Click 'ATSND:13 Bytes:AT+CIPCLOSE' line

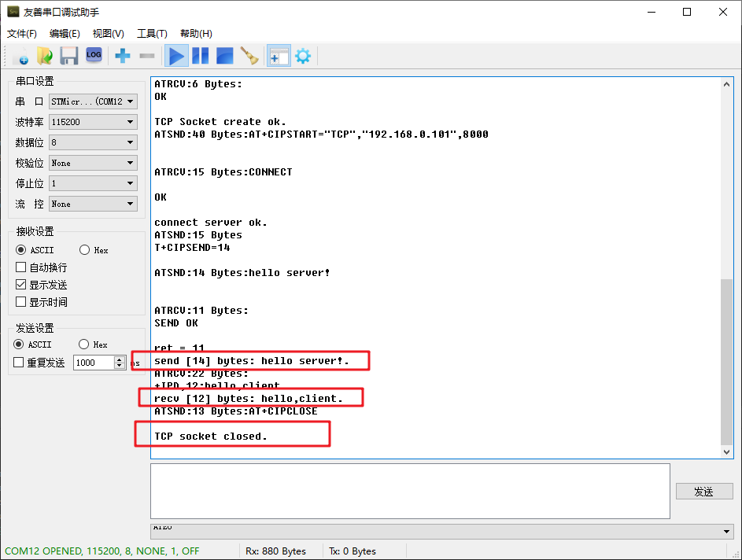click(235, 411)
